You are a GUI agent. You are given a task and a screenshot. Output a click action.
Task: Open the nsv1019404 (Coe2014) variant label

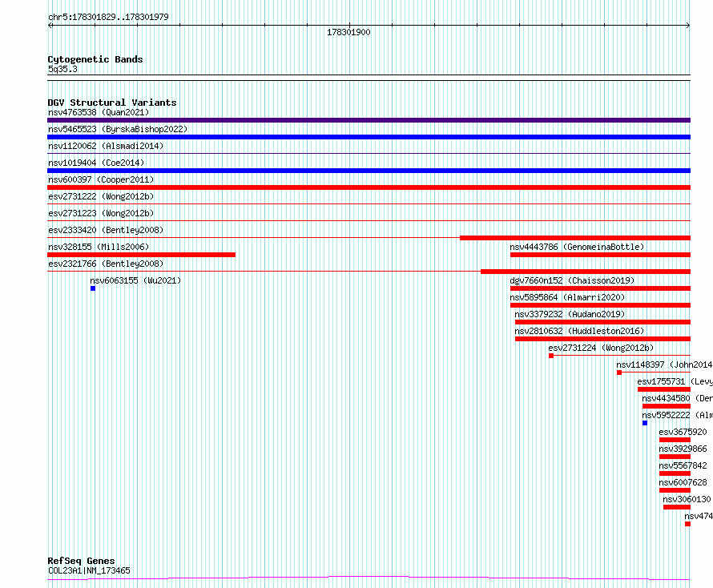tap(96, 163)
